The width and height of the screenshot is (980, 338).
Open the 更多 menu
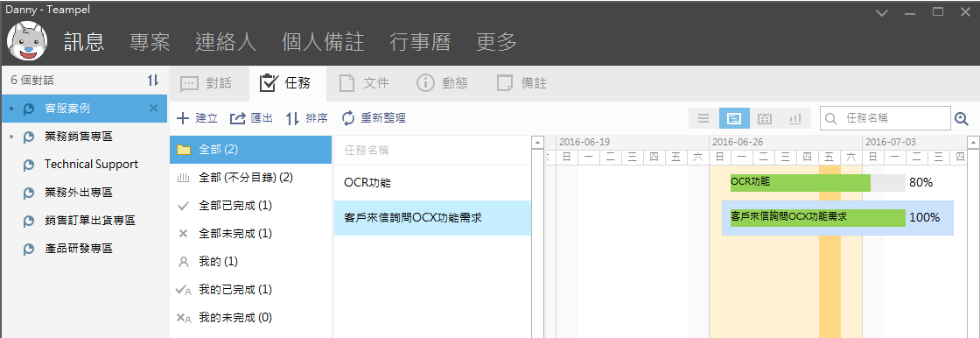click(x=496, y=42)
